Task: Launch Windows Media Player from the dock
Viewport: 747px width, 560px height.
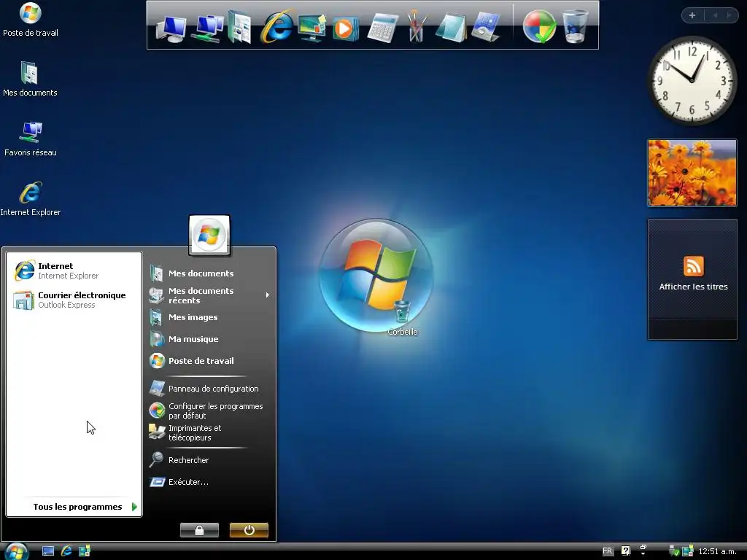Action: 345,28
